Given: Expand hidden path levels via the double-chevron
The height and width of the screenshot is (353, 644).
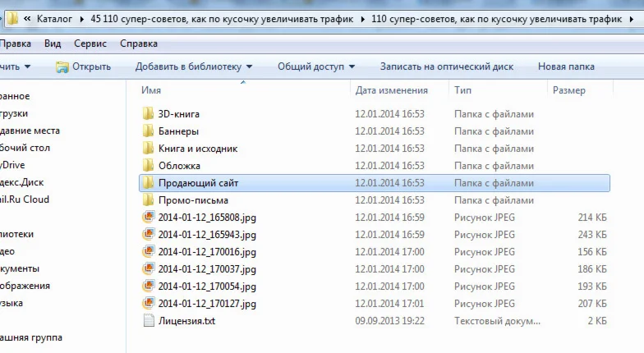Looking at the screenshot, I should tap(27, 19).
